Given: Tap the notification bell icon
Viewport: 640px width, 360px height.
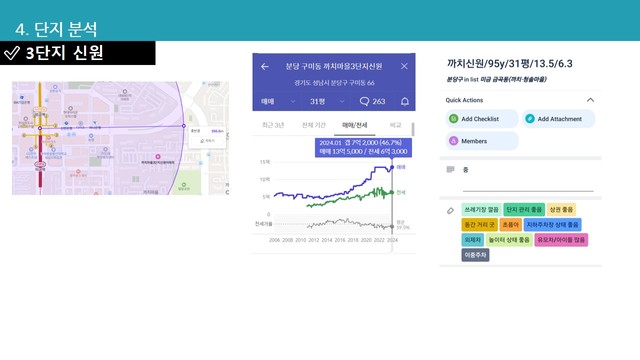Looking at the screenshot, I should pos(404,101).
